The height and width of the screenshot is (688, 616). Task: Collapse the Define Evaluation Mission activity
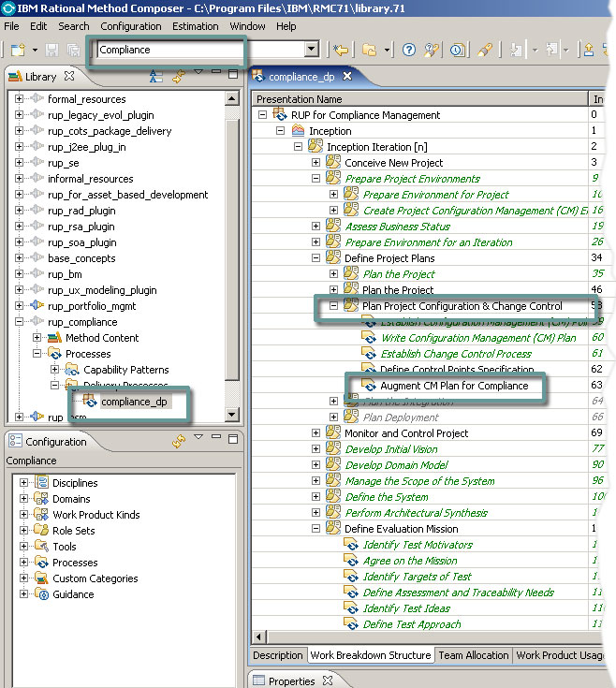coord(315,529)
